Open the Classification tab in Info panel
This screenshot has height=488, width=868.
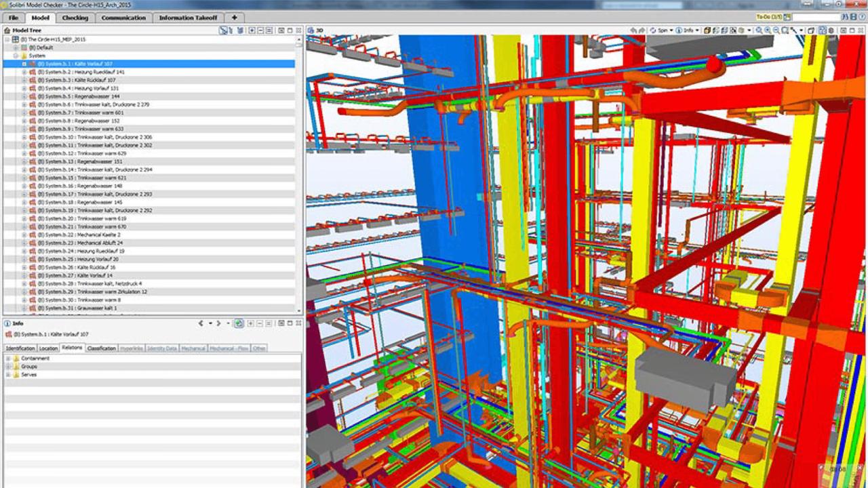(101, 348)
